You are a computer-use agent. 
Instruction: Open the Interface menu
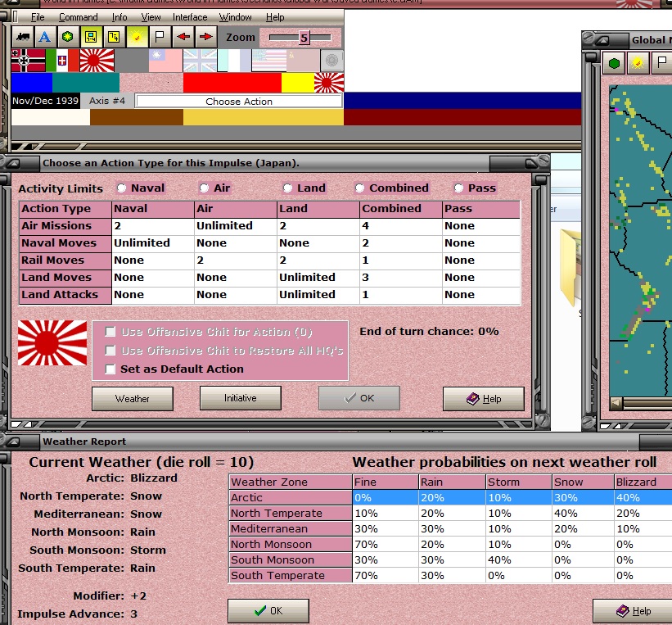click(190, 17)
